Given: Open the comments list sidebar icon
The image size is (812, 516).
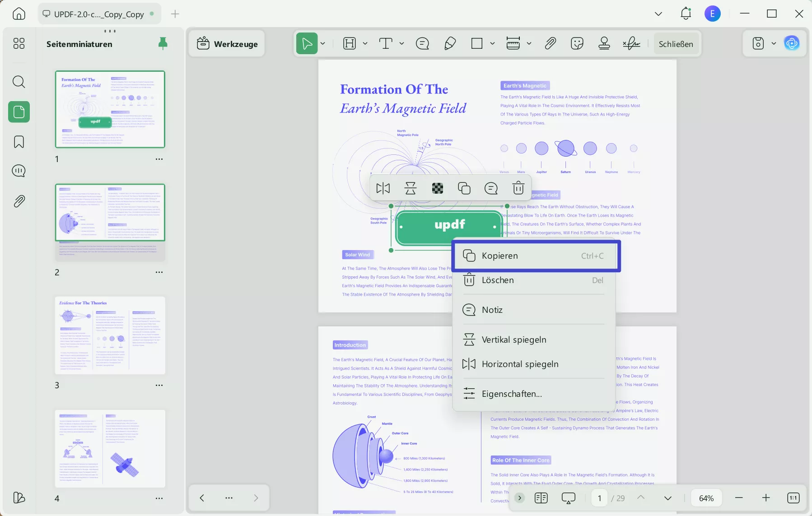Looking at the screenshot, I should [19, 171].
